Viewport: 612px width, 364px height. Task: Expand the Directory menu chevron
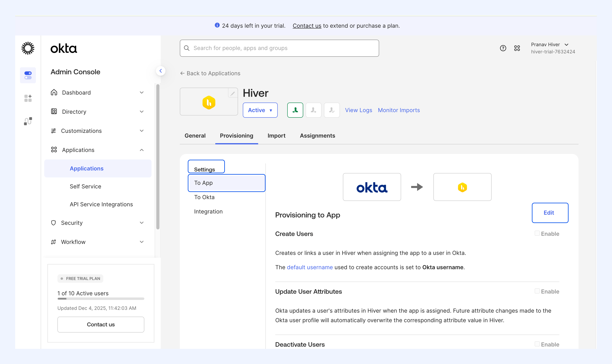[x=142, y=112]
